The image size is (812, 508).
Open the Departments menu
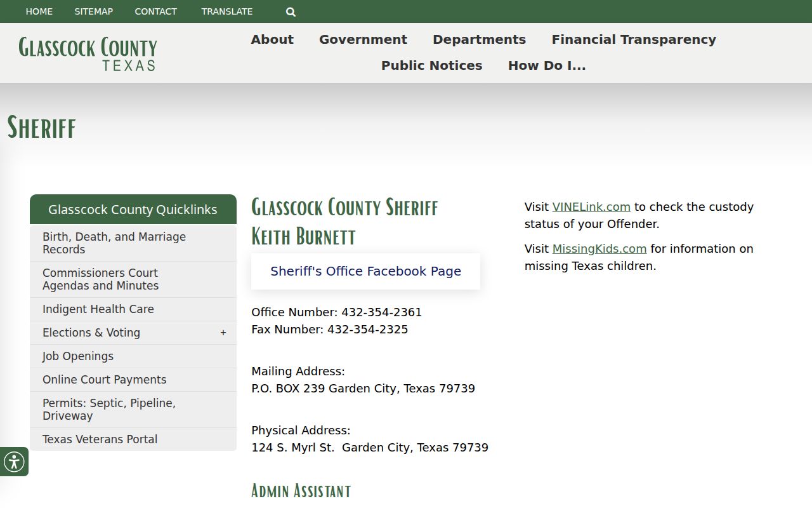(x=479, y=39)
